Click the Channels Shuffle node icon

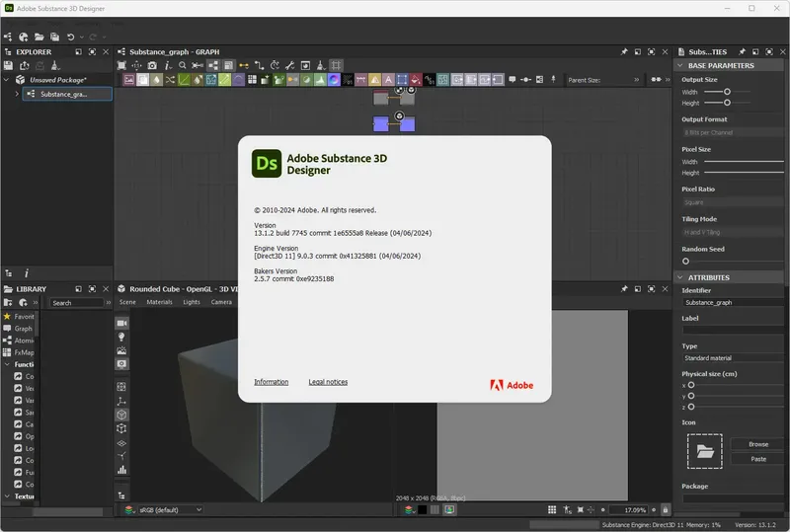(x=170, y=80)
